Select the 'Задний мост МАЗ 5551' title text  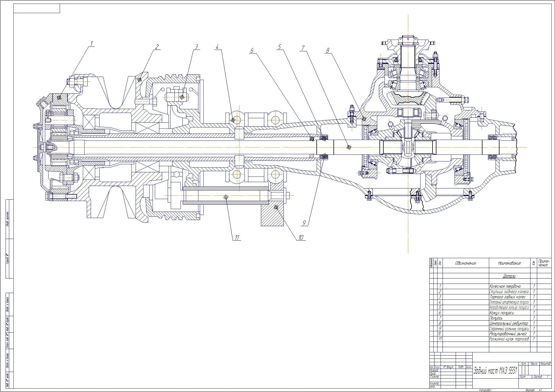click(x=495, y=371)
